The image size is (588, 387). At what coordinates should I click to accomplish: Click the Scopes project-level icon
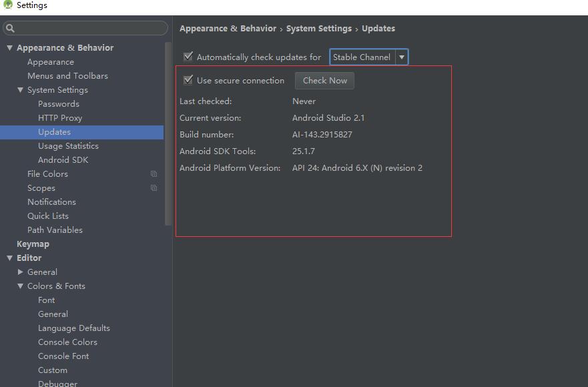pyautogui.click(x=154, y=188)
